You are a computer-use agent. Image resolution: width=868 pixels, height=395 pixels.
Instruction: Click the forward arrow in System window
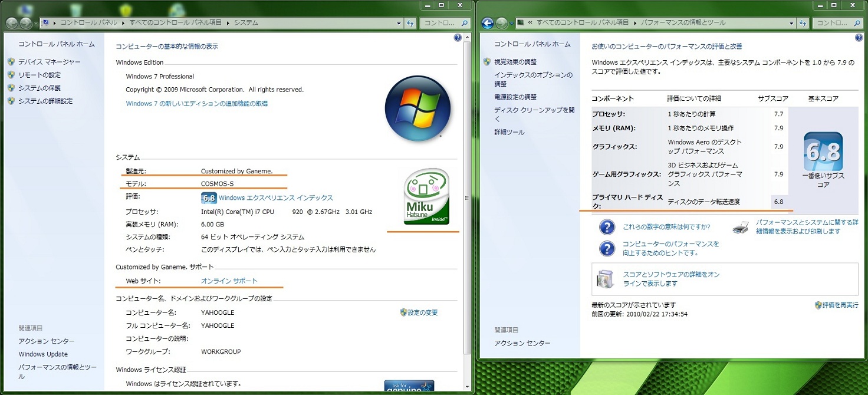coord(26,23)
